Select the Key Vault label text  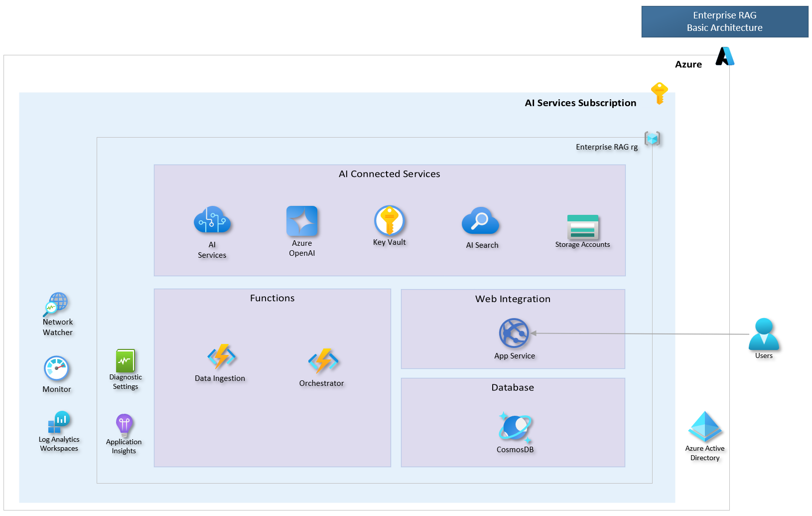tap(390, 242)
